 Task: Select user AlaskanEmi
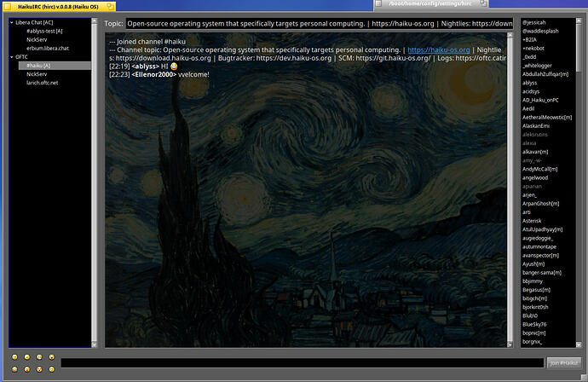point(536,126)
